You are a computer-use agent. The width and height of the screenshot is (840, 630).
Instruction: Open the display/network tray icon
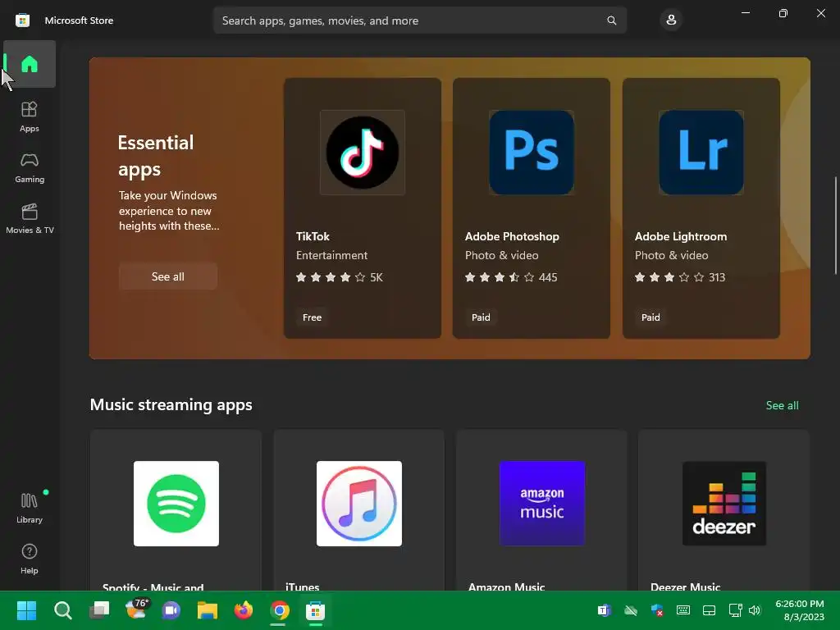(735, 610)
